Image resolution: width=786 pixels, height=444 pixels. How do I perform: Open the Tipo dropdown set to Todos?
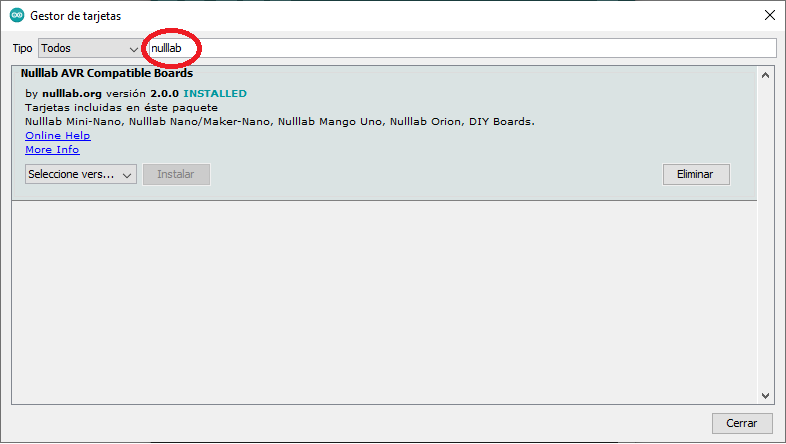pyautogui.click(x=89, y=49)
